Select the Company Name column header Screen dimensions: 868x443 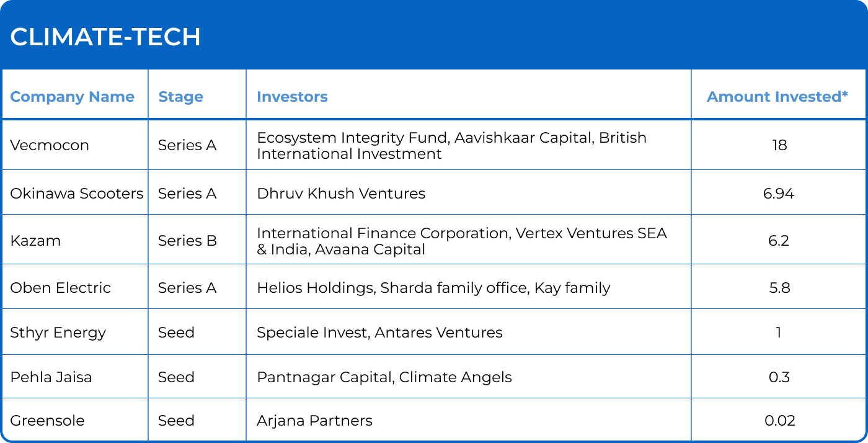tap(72, 97)
